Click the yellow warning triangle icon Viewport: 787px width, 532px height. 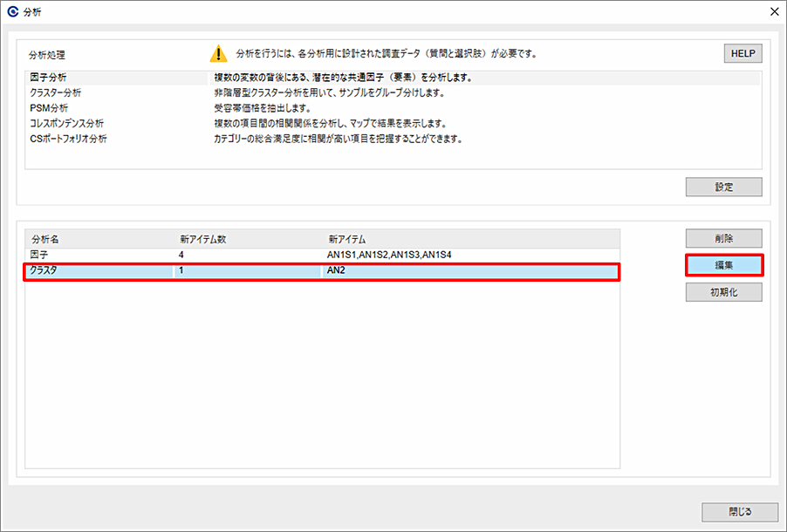click(x=218, y=53)
